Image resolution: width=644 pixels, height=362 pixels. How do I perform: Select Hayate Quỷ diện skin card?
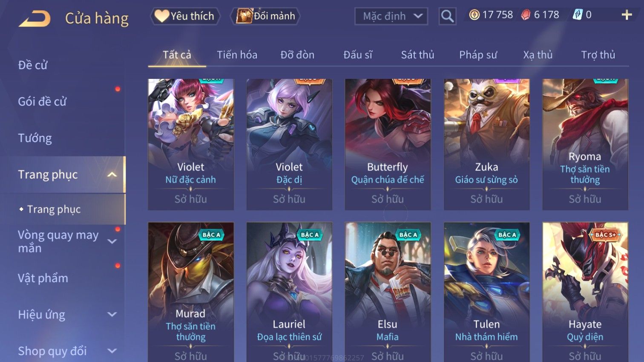click(585, 292)
